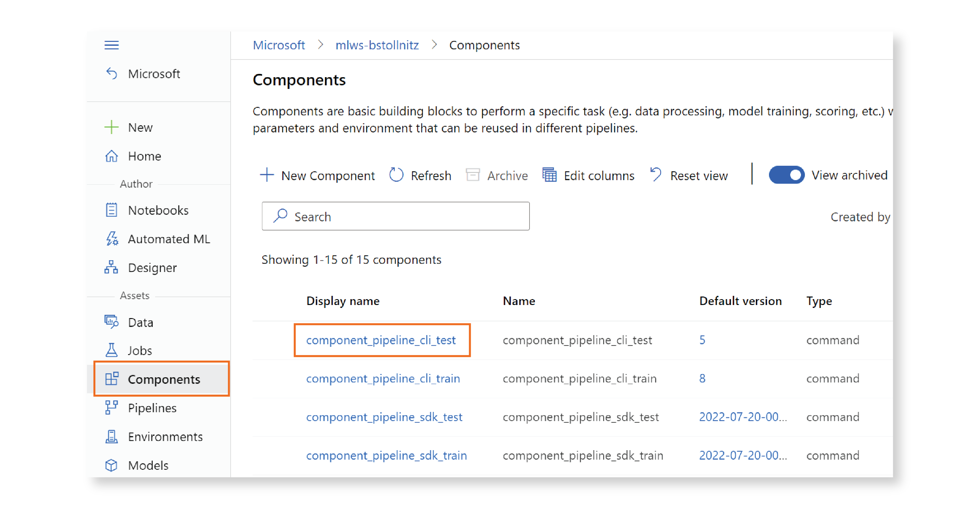Click the Components grid icon
Image resolution: width=980 pixels, height=509 pixels.
(x=112, y=379)
